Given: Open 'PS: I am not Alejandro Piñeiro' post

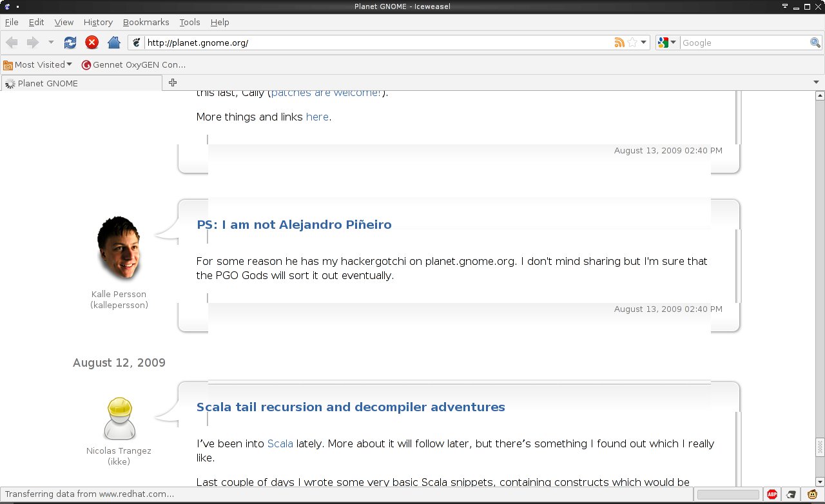Looking at the screenshot, I should [x=294, y=224].
